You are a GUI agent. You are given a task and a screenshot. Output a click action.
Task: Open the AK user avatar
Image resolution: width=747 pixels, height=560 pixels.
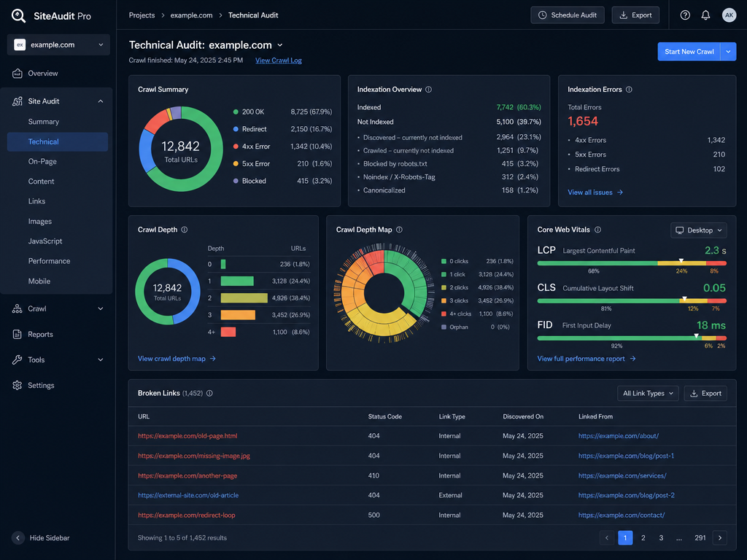tap(729, 15)
